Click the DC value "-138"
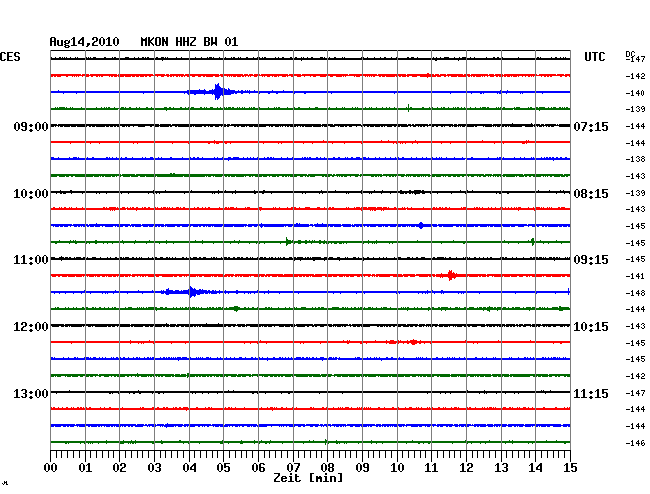The height and width of the screenshot is (494, 650). point(635,159)
